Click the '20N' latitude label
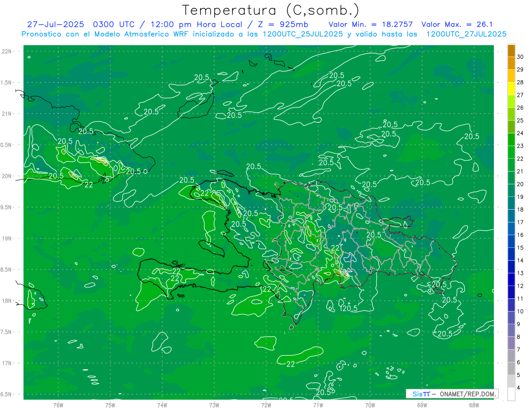This screenshot has height=411, width=532. tap(6, 176)
